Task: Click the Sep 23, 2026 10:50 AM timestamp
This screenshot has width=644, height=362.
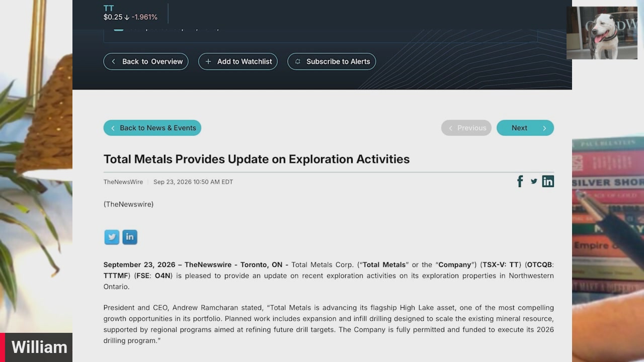Action: 193,182
